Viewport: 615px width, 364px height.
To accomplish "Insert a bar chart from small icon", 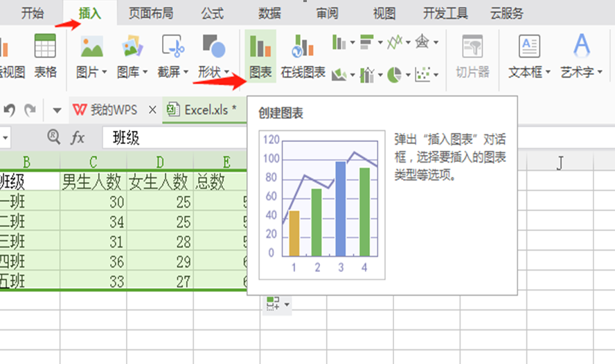I will click(x=367, y=42).
